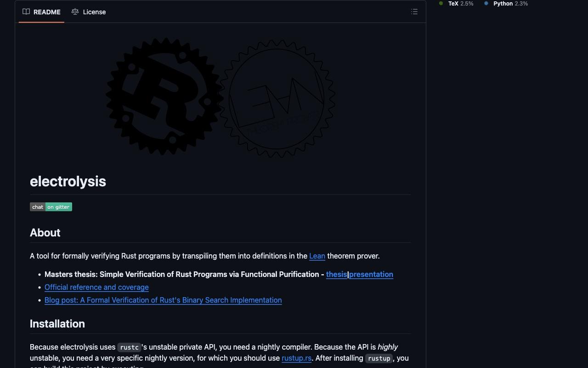Click the Lean theorem prover logo

[x=277, y=98]
